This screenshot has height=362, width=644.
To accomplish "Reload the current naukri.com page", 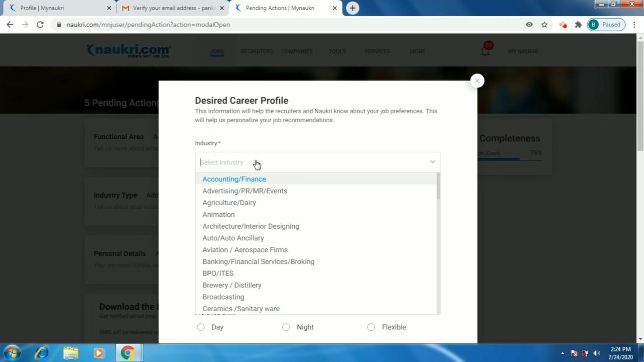I will pyautogui.click(x=40, y=25).
